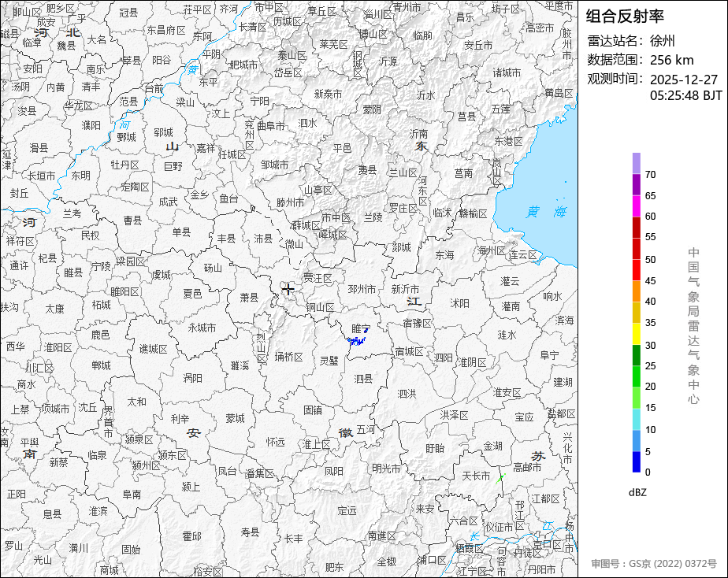
Task: Click the blue radar echo near 睢宁
Action: 357,340
